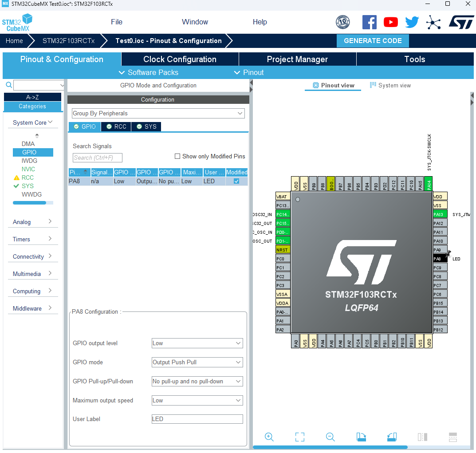Click the System Core list scrollbar

29,203
